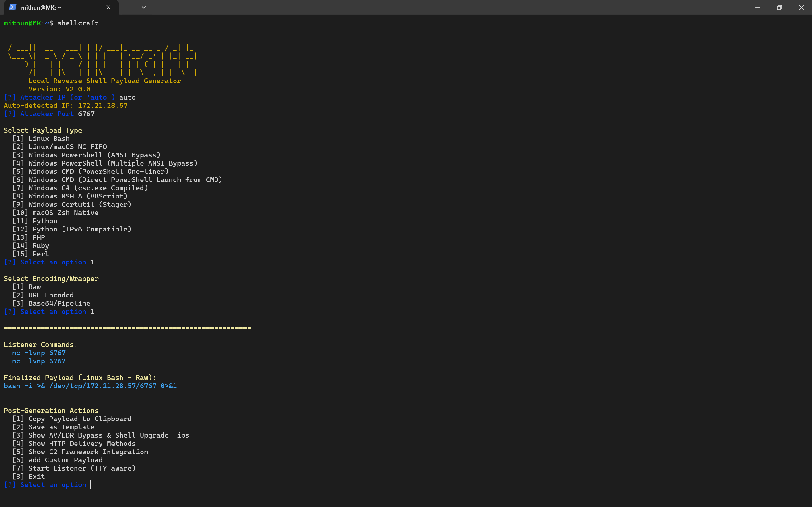Click the [1] Raw encoding entry
This screenshot has height=507, width=812.
click(x=27, y=287)
